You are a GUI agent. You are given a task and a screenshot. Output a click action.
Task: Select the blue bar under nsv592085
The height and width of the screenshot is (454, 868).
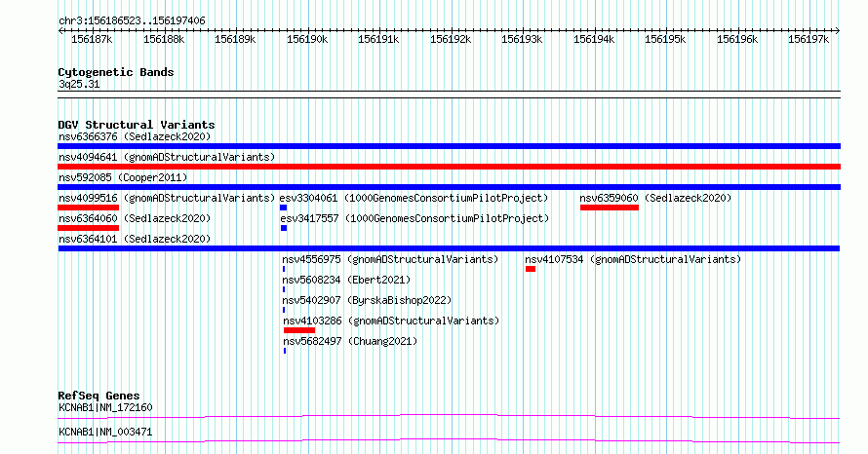pos(449,187)
